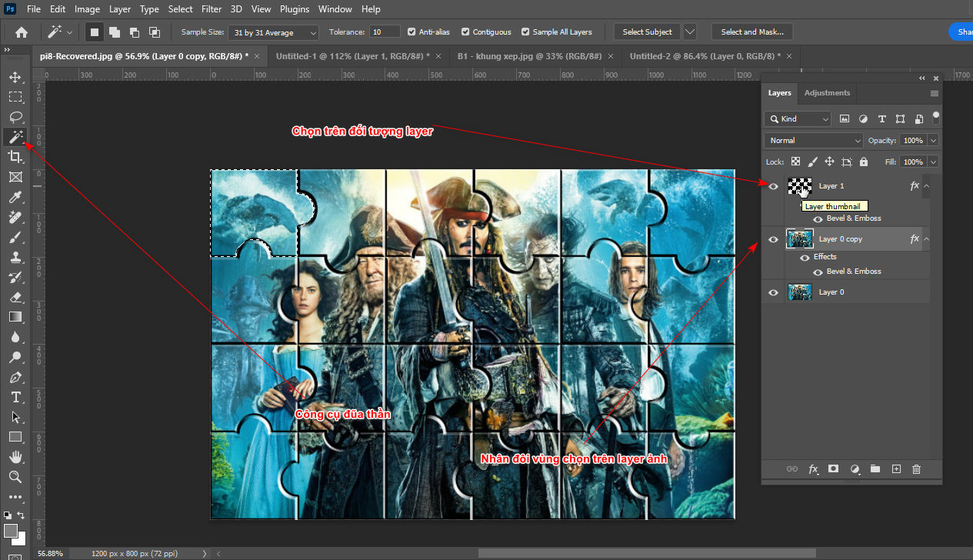Create a new layer with the plus icon
Screen dimensions: 973x560
(x=896, y=468)
